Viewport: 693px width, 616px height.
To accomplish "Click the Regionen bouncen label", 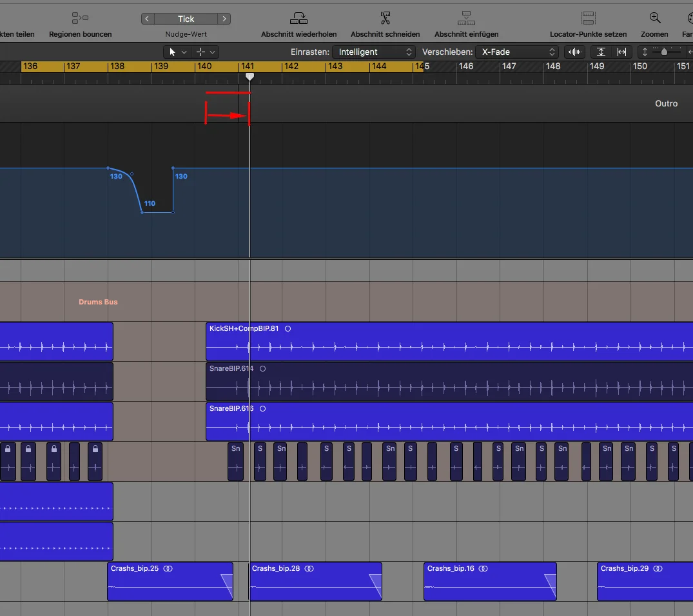I will point(81,34).
